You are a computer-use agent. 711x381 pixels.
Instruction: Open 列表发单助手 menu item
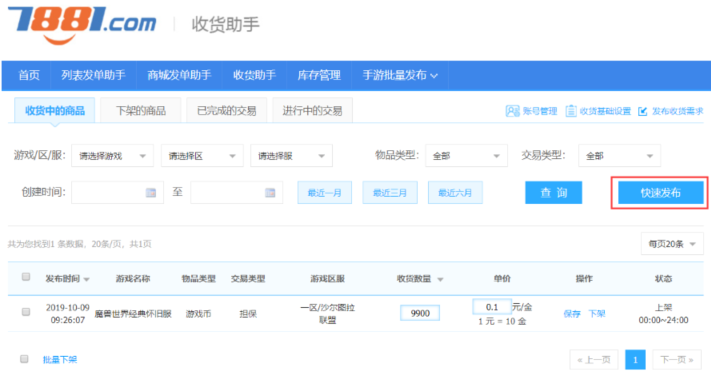[x=93, y=75]
